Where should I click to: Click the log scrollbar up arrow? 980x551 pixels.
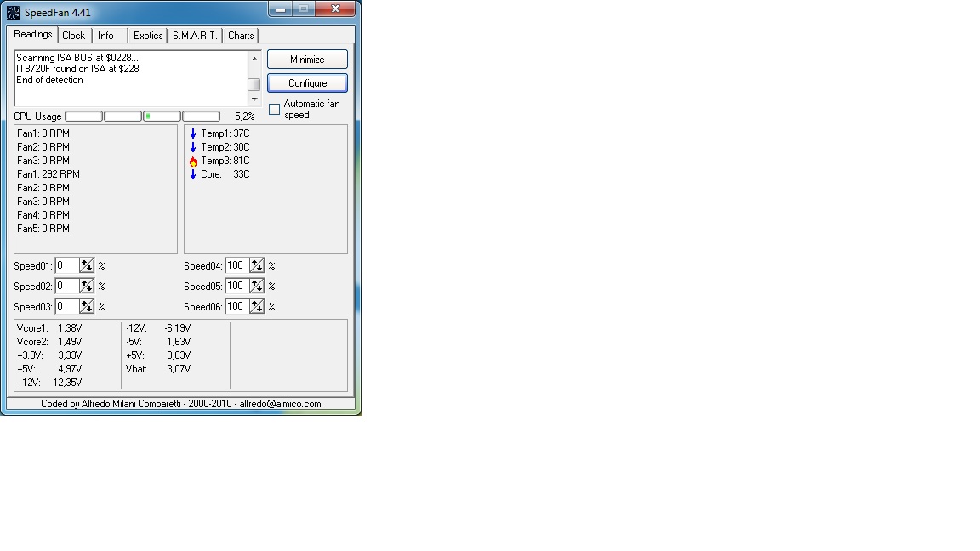254,58
